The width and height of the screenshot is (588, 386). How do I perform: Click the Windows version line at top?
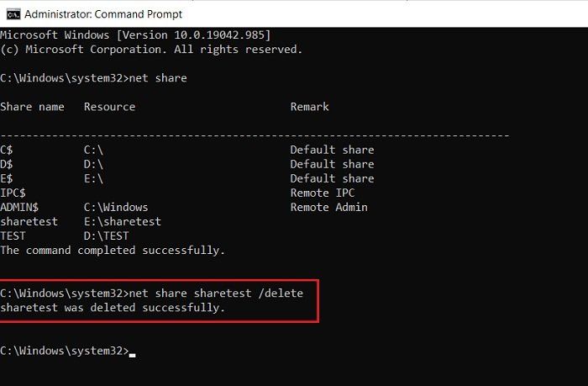(135, 35)
